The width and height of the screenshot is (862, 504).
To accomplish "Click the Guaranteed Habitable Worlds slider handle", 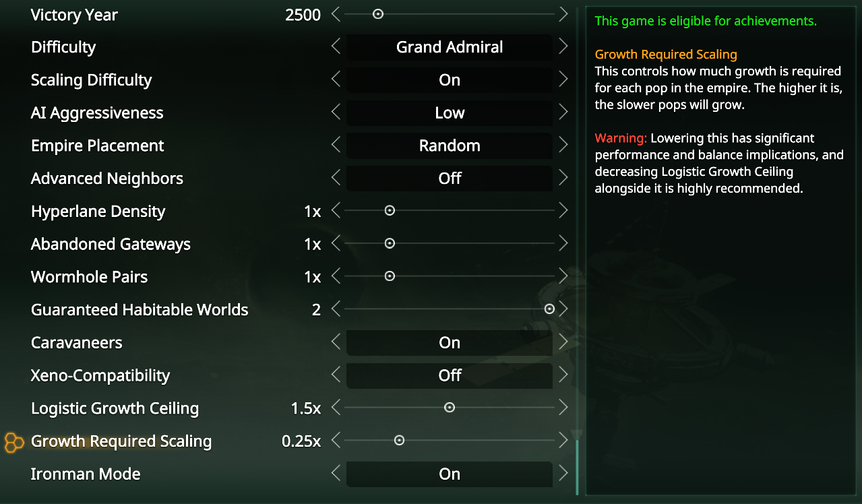I will 549,308.
